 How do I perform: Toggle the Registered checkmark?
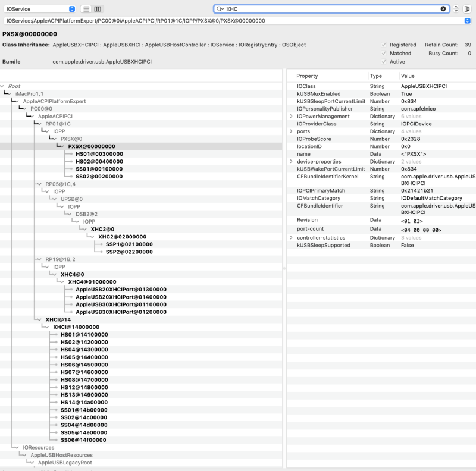[x=384, y=45]
